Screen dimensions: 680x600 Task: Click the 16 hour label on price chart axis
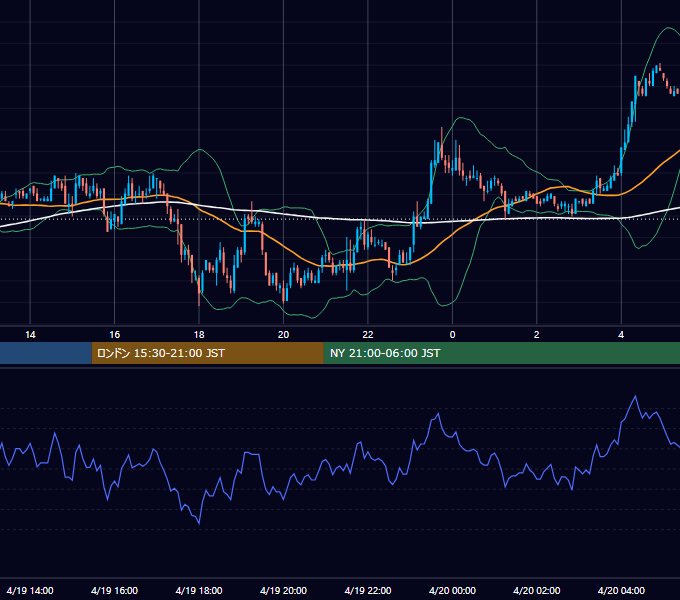(114, 335)
